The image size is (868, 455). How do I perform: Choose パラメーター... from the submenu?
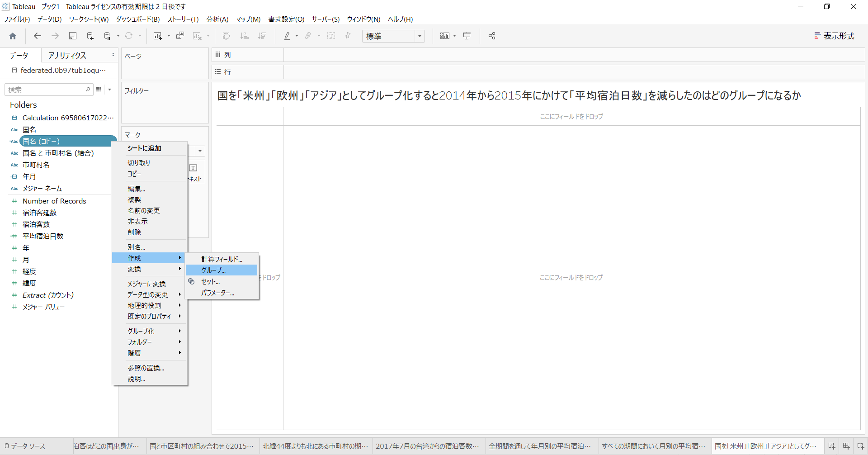[222, 293]
